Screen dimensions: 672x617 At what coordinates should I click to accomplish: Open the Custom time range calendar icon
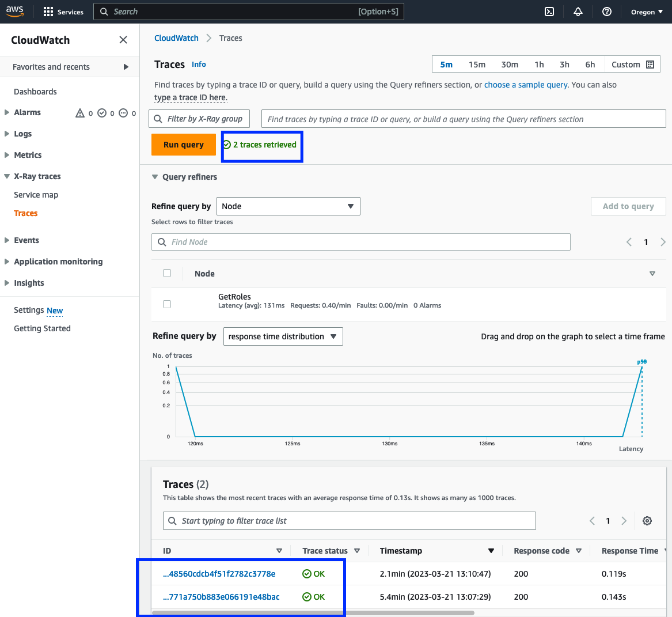click(x=650, y=65)
